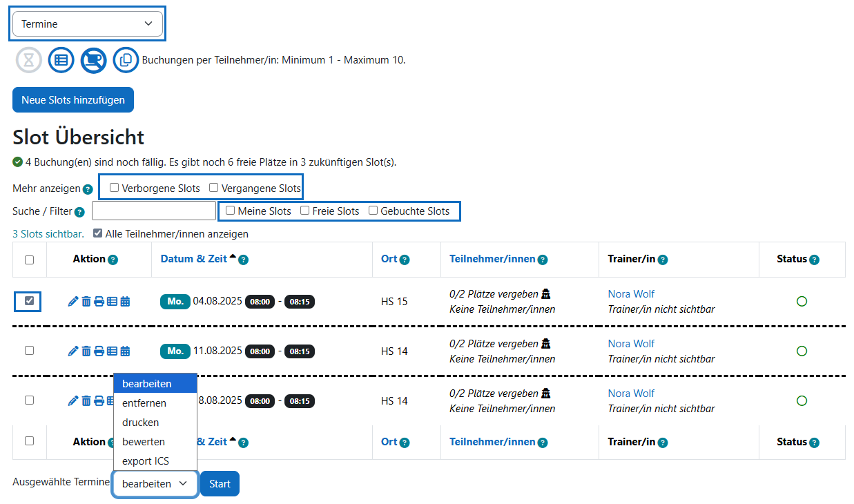Screen dimensions: 854x504
Task: Check the Meine Slots filter
Action: pos(230,211)
